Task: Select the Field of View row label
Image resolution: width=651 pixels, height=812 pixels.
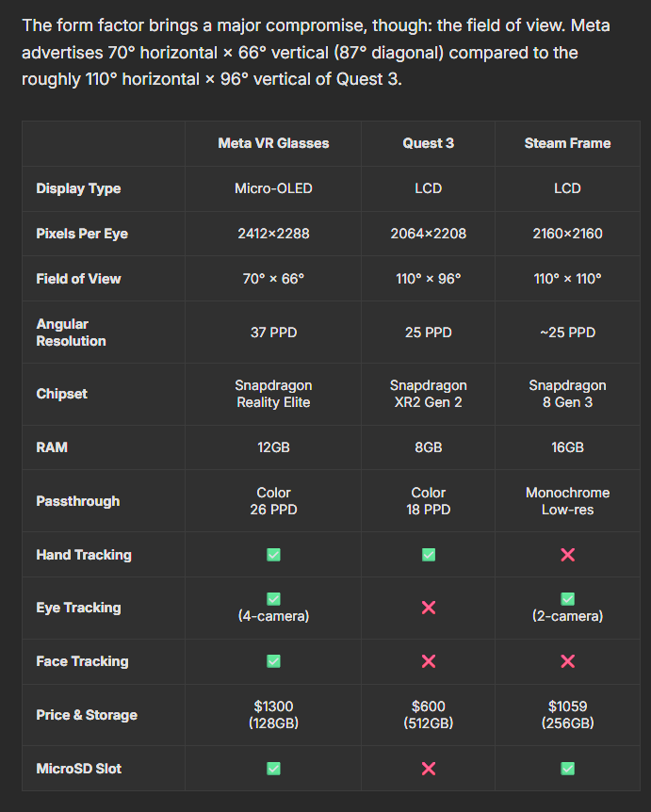Action: [x=78, y=279]
